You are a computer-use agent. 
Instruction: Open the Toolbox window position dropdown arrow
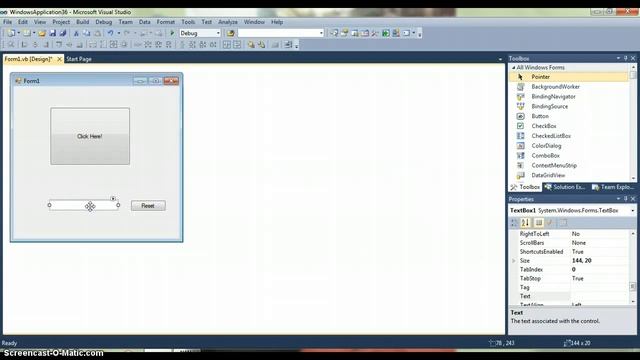coord(618,58)
